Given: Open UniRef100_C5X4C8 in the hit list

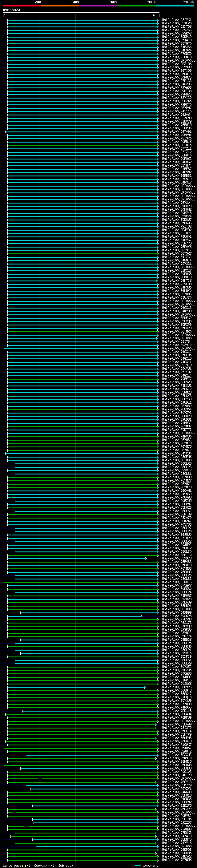Looking at the screenshot, I should (x=176, y=40).
